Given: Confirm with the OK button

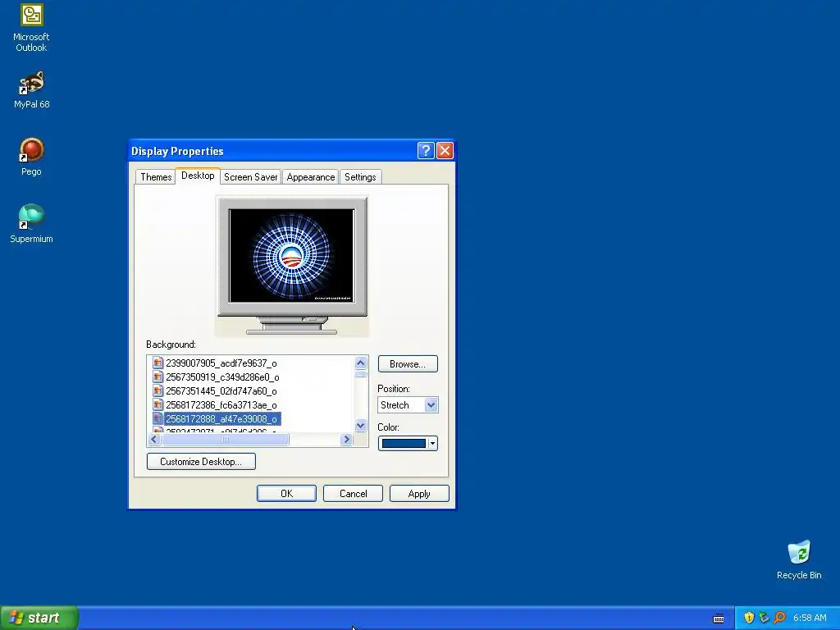Looking at the screenshot, I should [x=286, y=493].
